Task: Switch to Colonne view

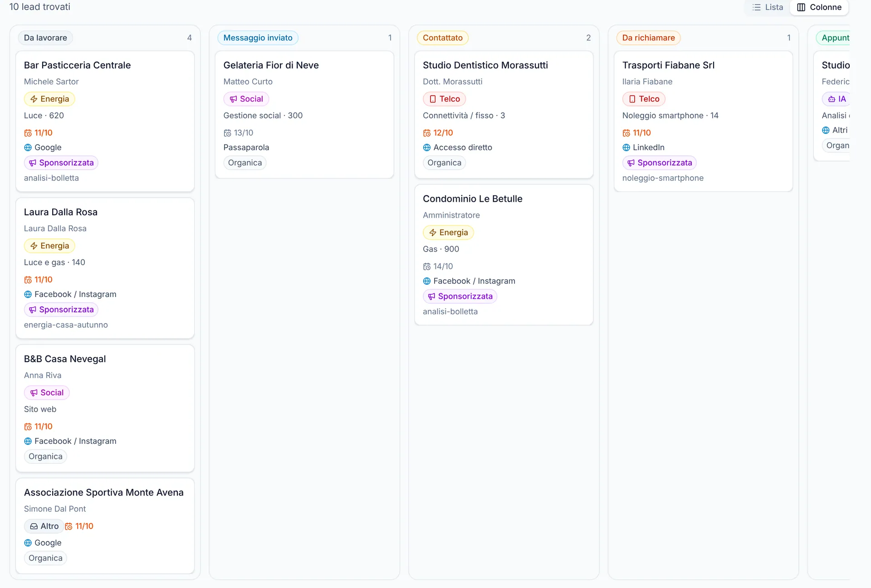Action: [x=819, y=7]
